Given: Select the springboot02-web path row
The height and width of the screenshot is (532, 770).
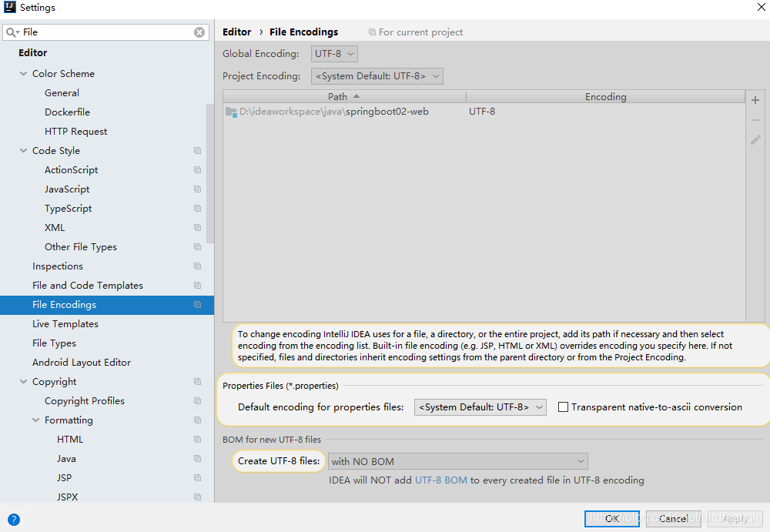Looking at the screenshot, I should point(484,112).
